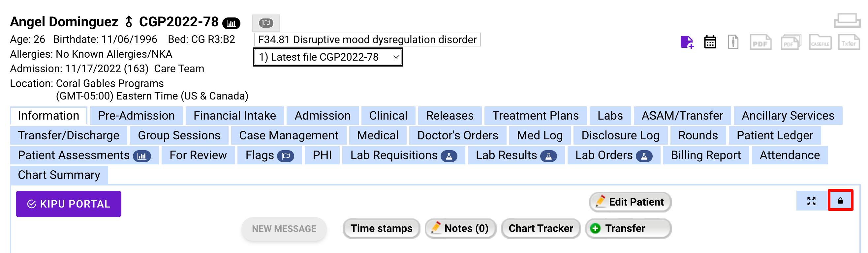Click the zipped file icon
Image resolution: width=868 pixels, height=253 pixels.
point(733,42)
